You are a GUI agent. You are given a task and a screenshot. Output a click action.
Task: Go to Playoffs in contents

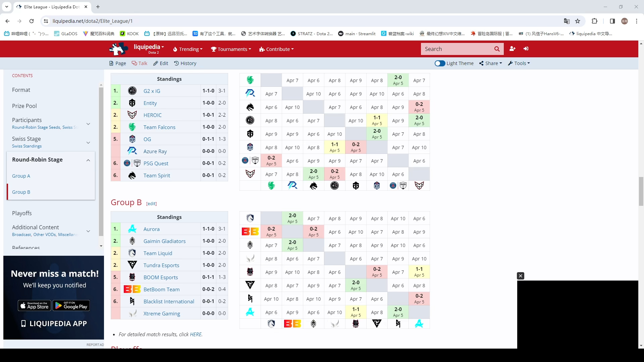click(22, 213)
